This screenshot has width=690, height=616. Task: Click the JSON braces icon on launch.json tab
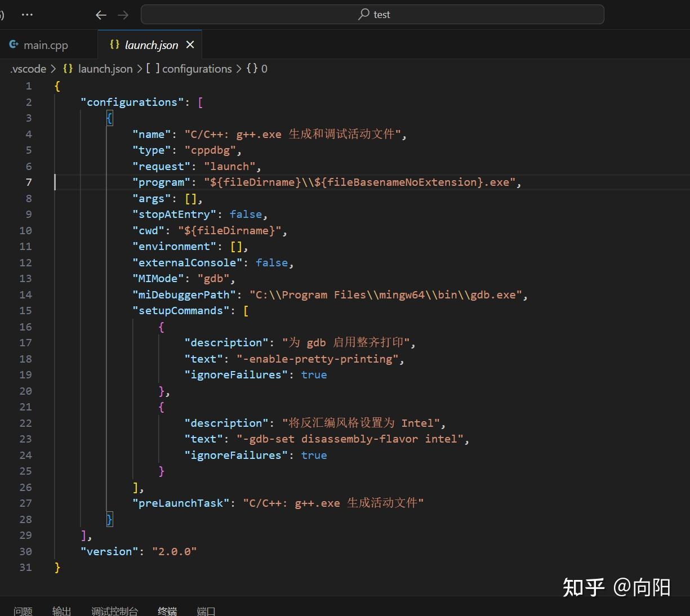115,44
